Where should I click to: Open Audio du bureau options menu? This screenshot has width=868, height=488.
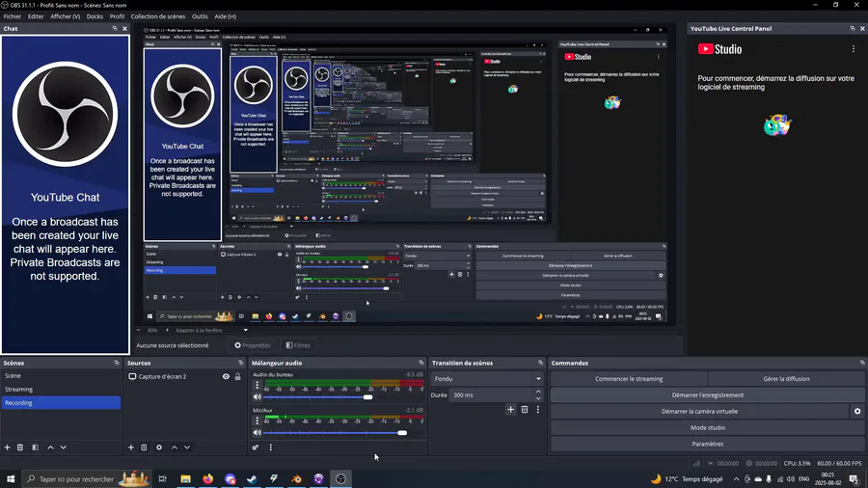coord(257,385)
